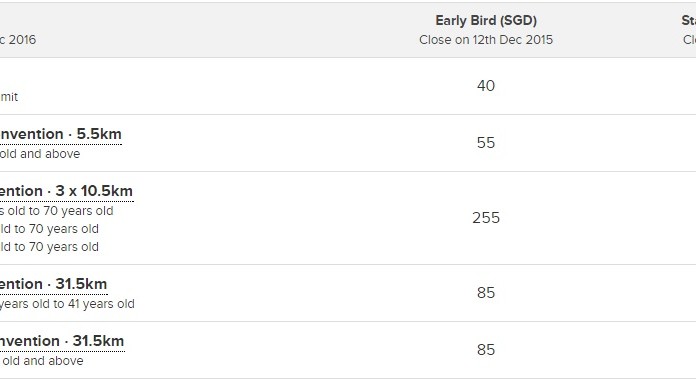Select the early bird price 255
Viewport: 696px width, 379px height.
point(486,218)
